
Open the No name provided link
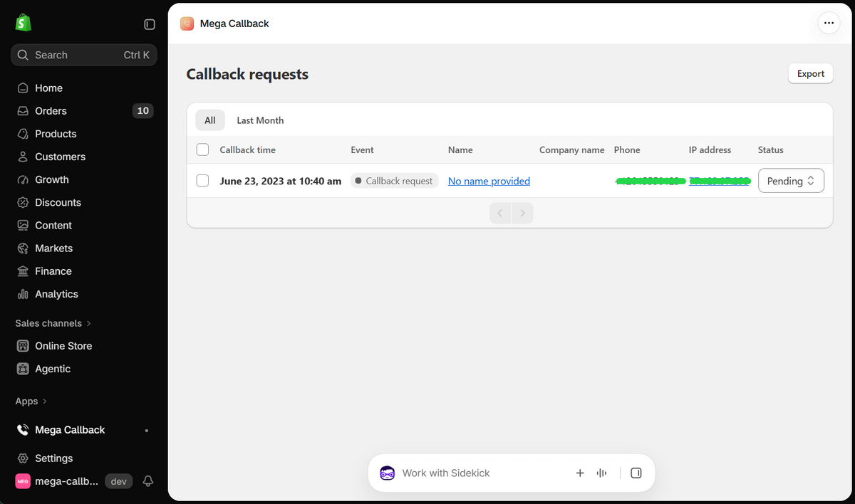pyautogui.click(x=489, y=181)
